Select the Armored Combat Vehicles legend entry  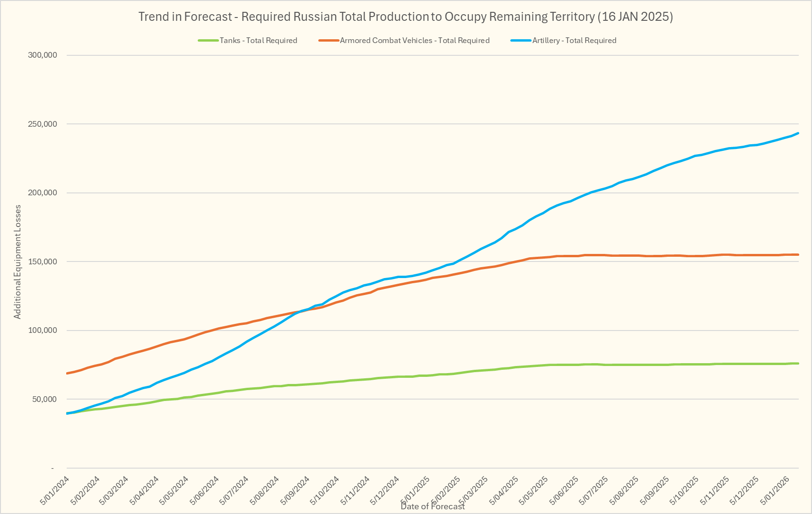[414, 41]
